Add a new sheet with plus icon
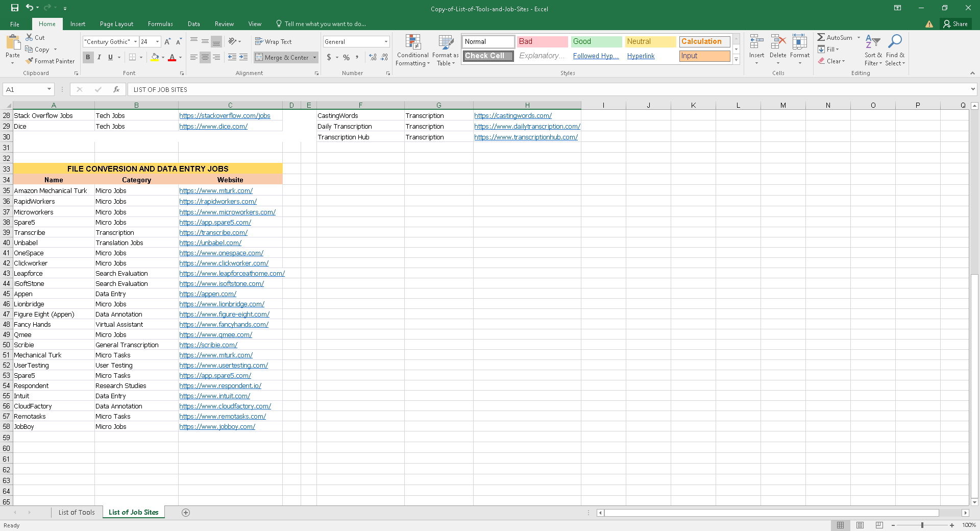 point(186,513)
